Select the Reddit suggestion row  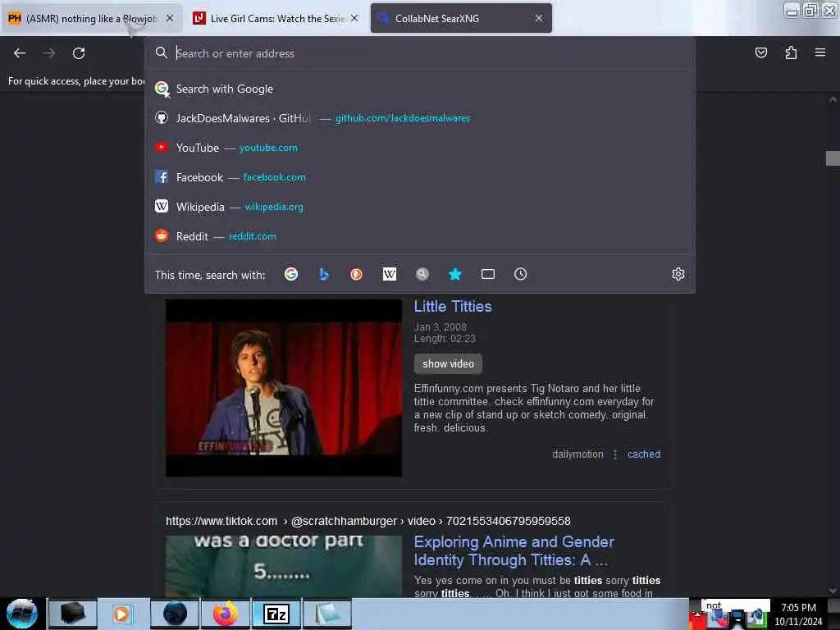(x=419, y=236)
